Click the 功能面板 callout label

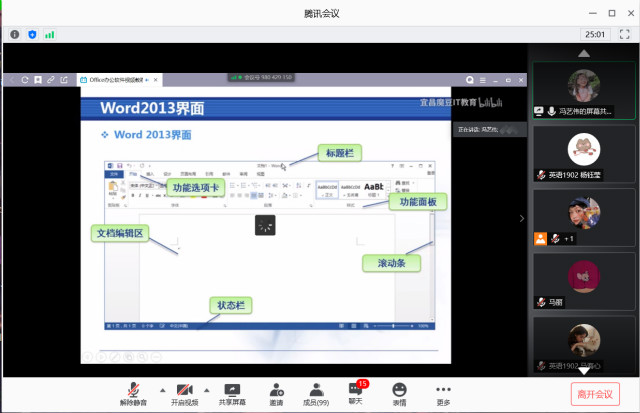tap(418, 202)
